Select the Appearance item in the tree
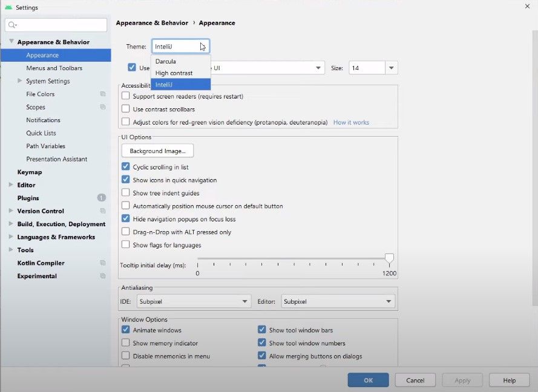Viewport: 538px width, 392px height. point(56,55)
